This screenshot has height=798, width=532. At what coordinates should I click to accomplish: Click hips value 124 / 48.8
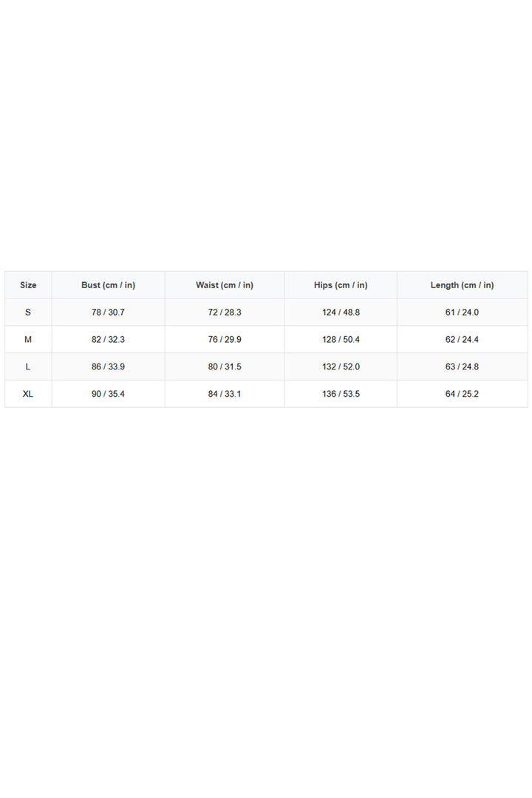click(341, 313)
